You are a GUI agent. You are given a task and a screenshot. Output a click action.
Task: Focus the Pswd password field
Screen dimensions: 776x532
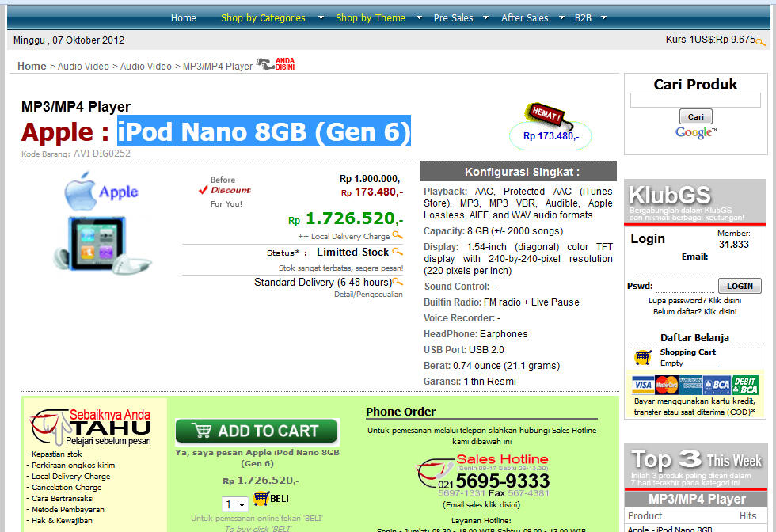coord(686,286)
